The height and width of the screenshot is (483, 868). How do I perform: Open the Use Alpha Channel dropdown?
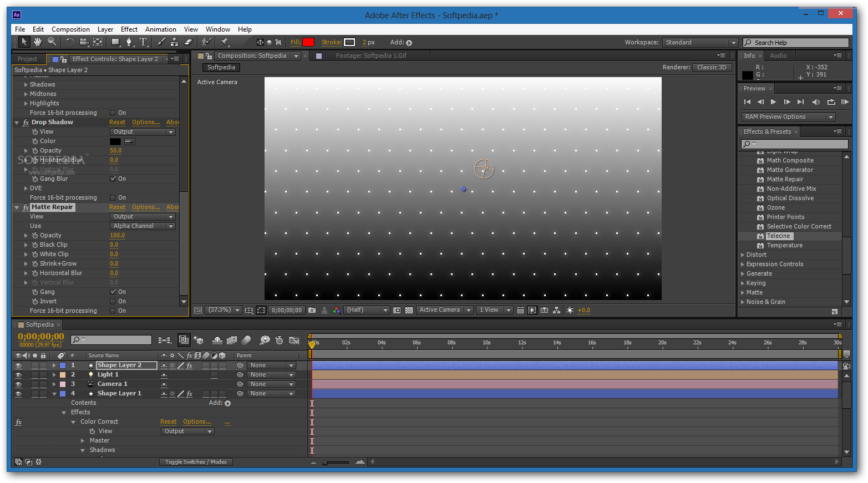[143, 226]
